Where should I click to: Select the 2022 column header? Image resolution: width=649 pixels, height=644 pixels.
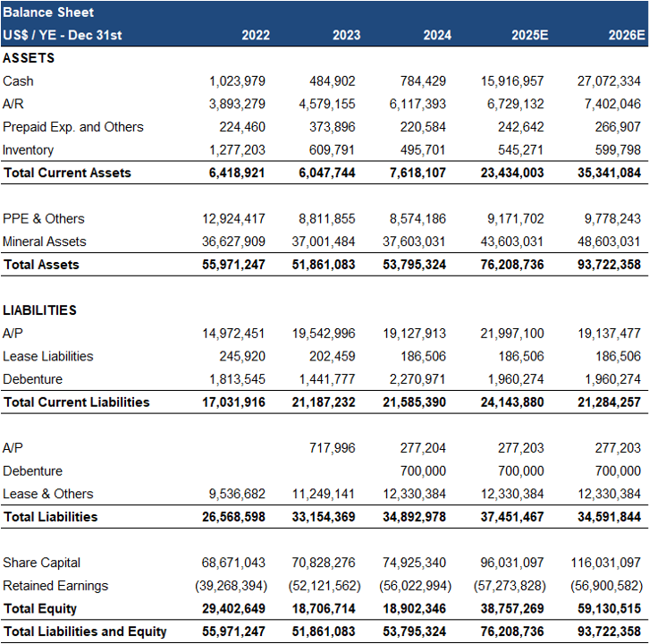(256, 36)
